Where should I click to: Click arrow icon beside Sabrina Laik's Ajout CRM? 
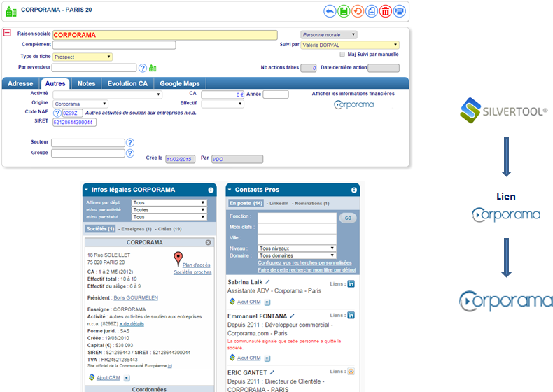click(x=267, y=302)
